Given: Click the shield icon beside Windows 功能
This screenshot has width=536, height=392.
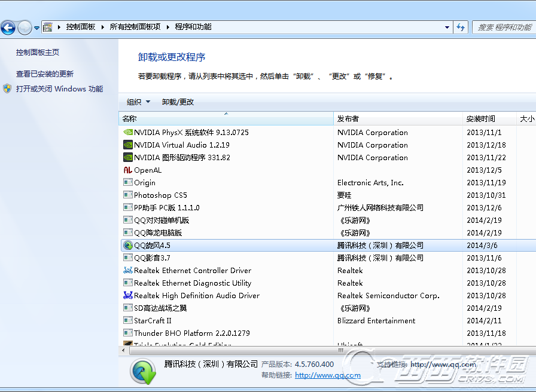Looking at the screenshot, I should click(x=7, y=89).
